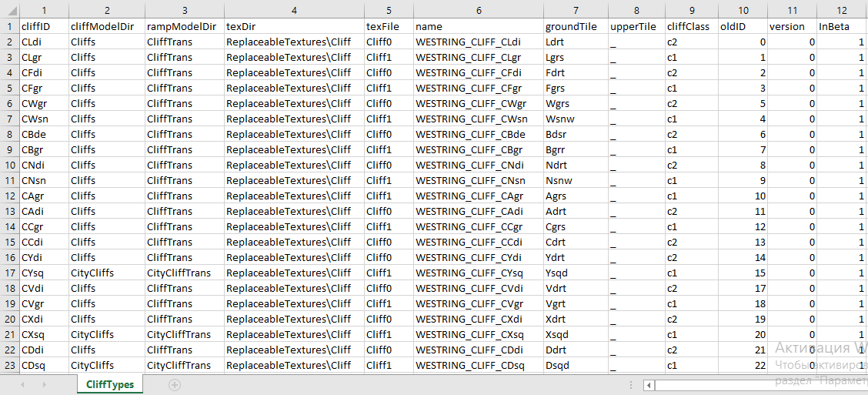This screenshot has width=868, height=395.
Task: Select oldID cell with value 13
Action: (743, 242)
